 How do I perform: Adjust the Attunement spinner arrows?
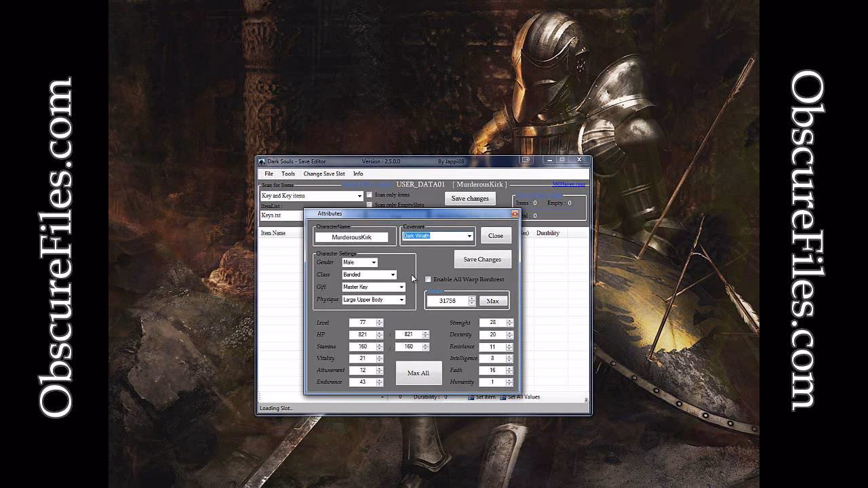click(379, 370)
